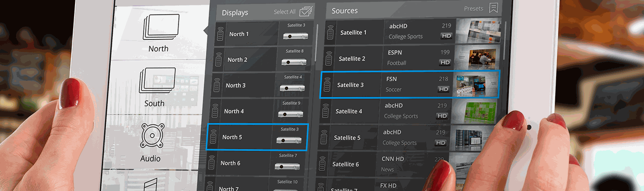The image size is (644, 191).
Task: Tap the CNN HD News channel info
Action: 412,164
